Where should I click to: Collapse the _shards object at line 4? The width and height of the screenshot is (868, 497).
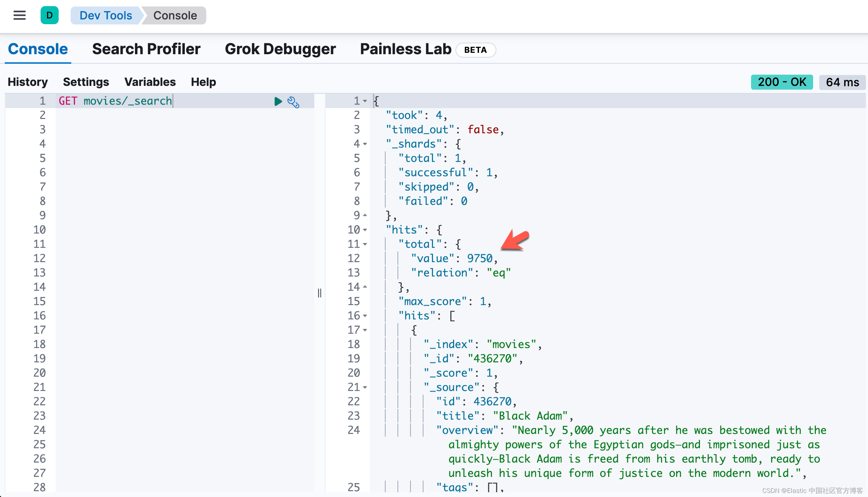[x=365, y=144]
